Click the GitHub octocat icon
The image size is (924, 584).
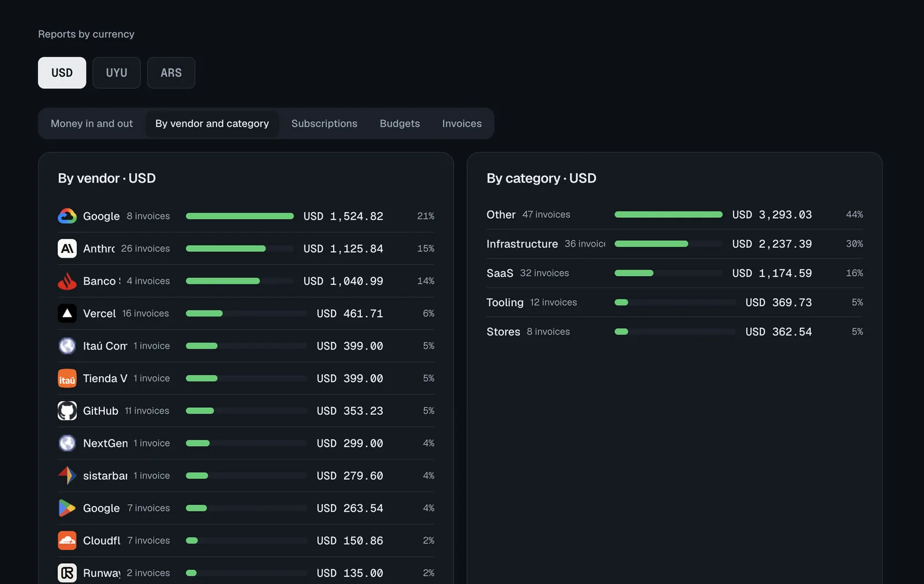pos(67,411)
